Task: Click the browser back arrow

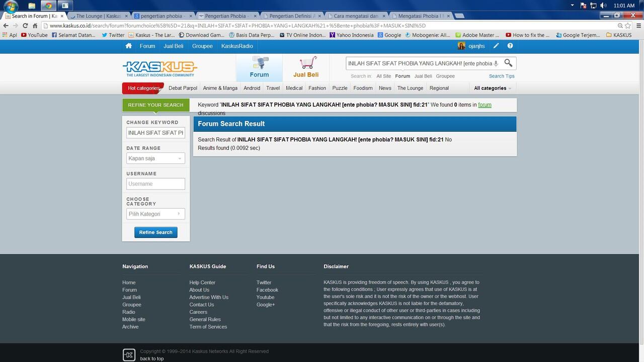Action: [x=6, y=26]
